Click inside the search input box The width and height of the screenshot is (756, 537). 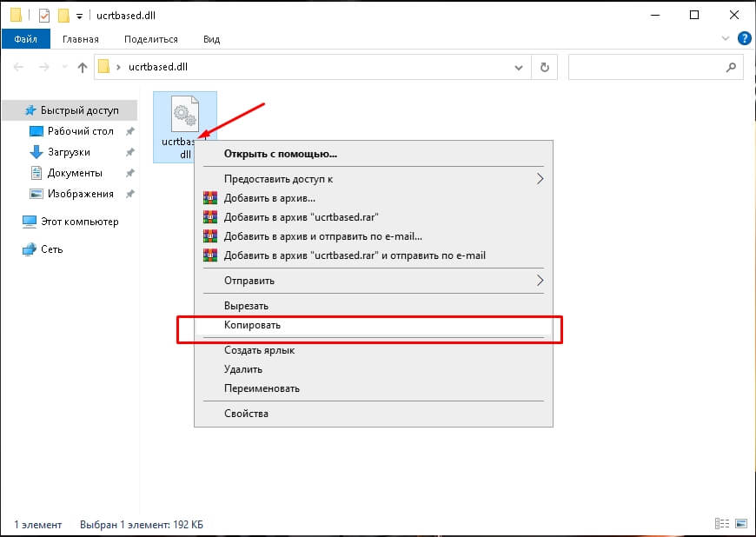tap(646, 68)
